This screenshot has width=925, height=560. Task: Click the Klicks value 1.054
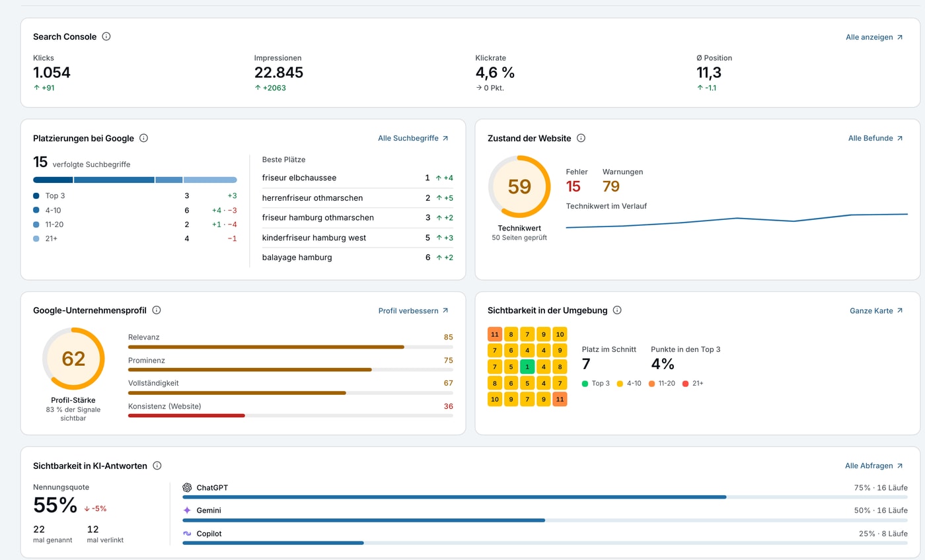coord(52,73)
